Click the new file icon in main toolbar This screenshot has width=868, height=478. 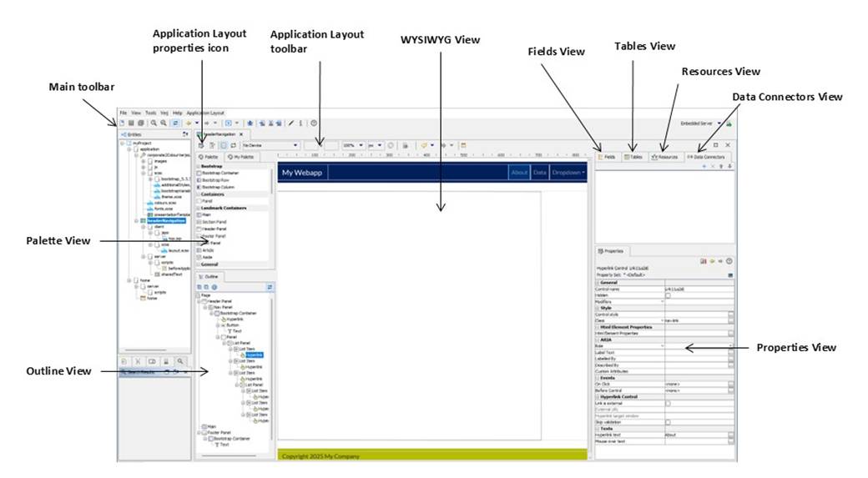click(x=122, y=123)
